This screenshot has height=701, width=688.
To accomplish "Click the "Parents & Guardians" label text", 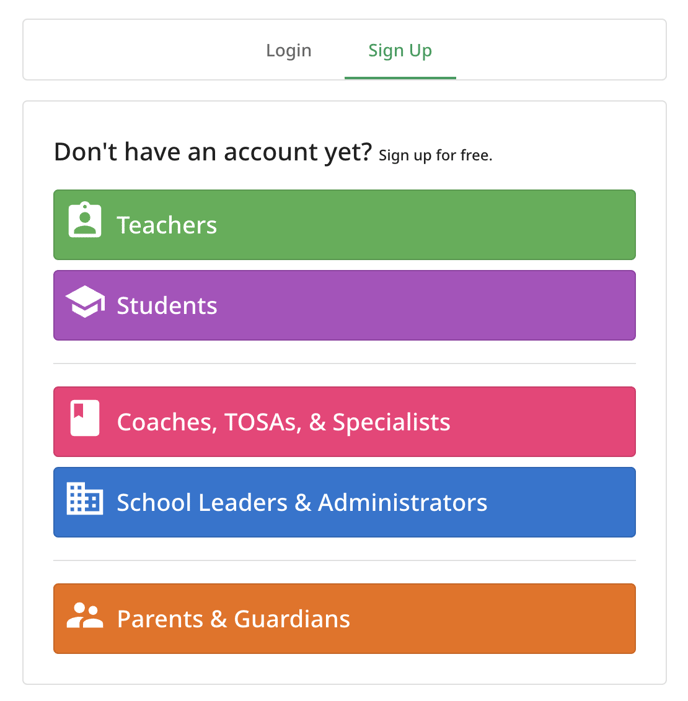I will (x=233, y=619).
